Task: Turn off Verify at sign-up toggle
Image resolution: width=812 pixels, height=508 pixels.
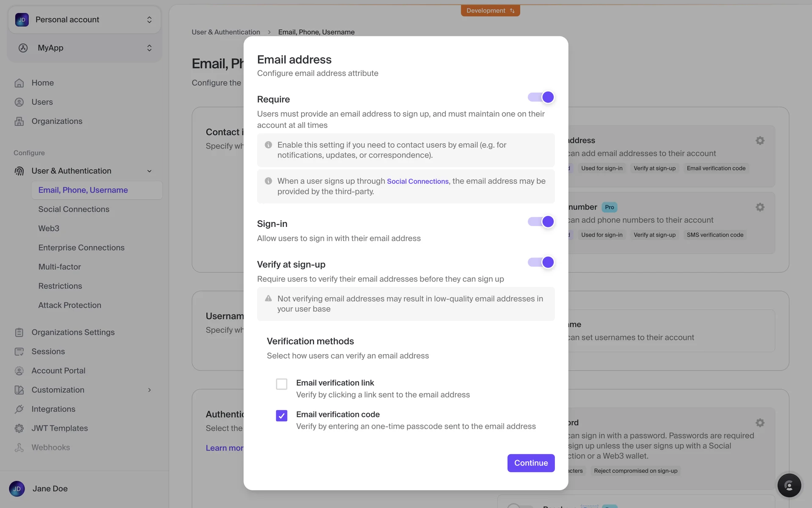Action: click(x=541, y=262)
